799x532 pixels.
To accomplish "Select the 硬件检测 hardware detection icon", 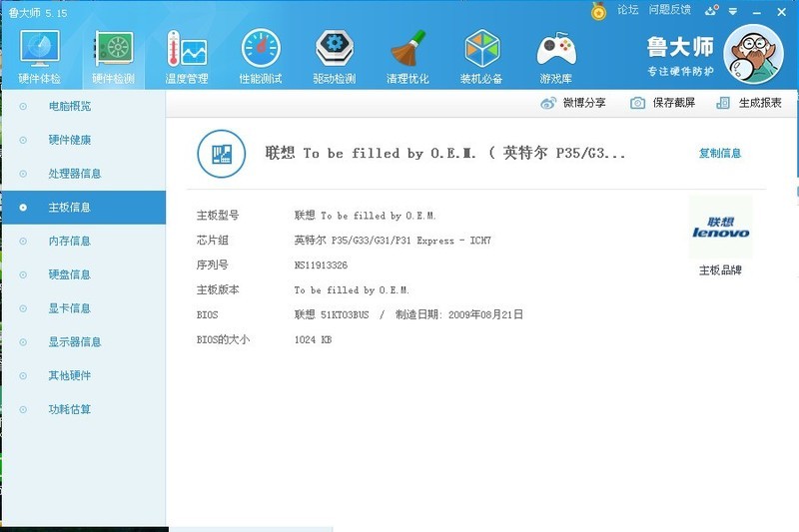I will coord(113,57).
